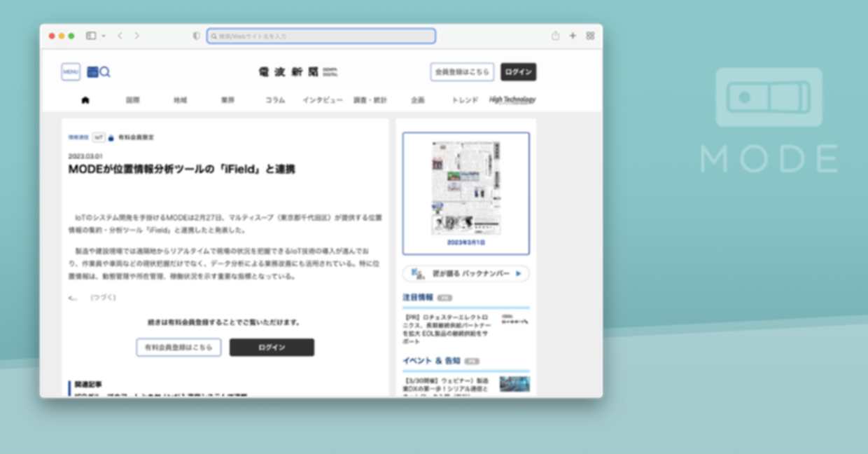Open the site MENU button

(x=71, y=72)
